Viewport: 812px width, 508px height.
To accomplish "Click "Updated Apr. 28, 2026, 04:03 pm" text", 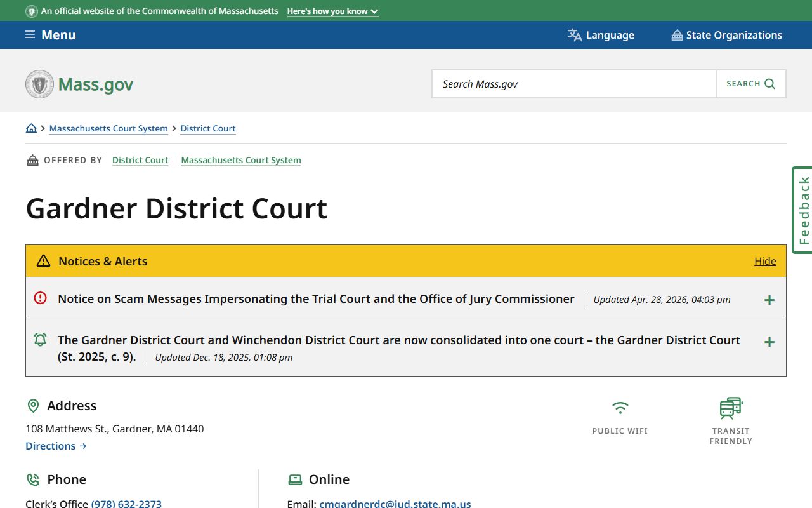I will pos(662,300).
